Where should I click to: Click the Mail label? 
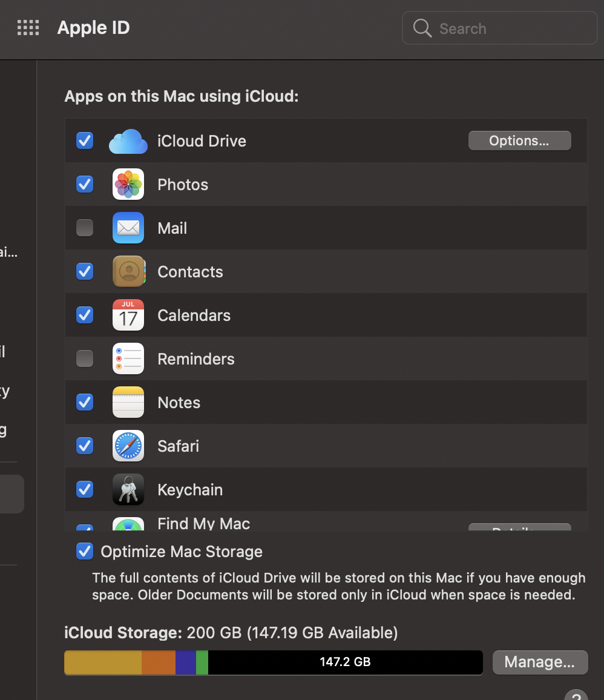tap(172, 228)
